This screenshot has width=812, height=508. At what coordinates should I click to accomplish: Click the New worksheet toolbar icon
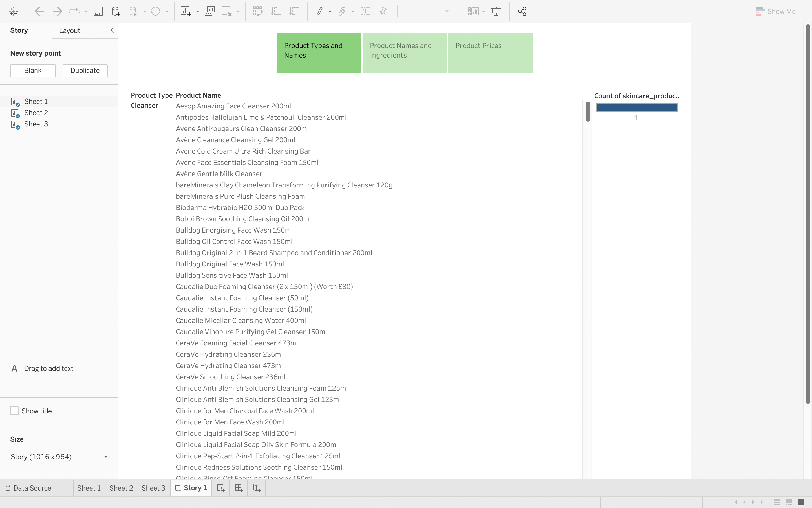[186, 11]
